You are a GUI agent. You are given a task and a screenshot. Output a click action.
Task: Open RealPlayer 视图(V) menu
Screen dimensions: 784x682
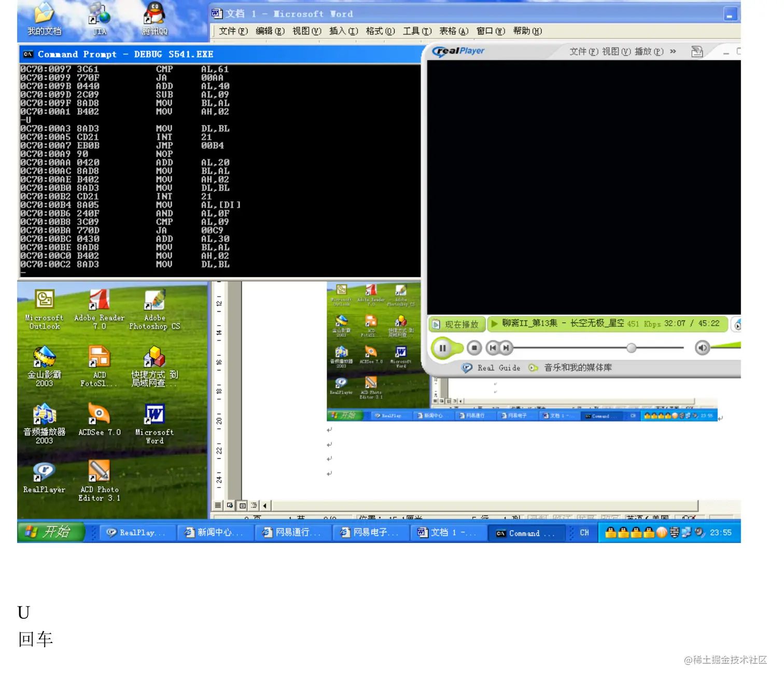point(617,51)
